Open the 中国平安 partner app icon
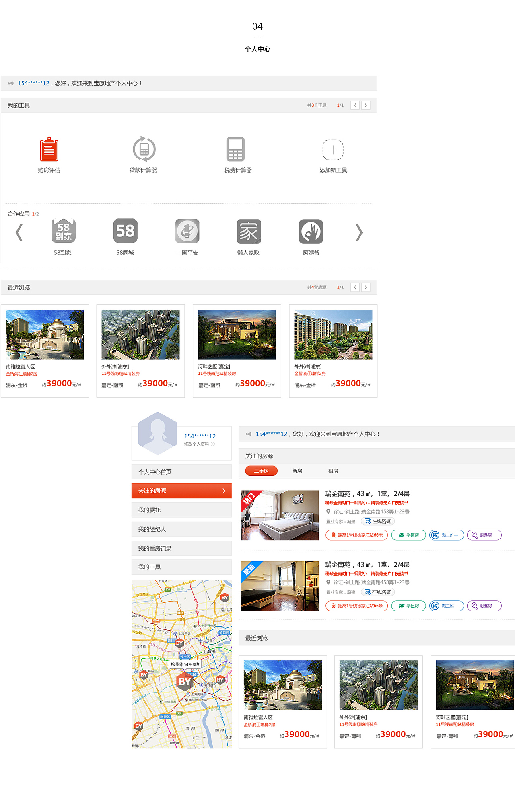This screenshot has width=515, height=812. tap(187, 231)
